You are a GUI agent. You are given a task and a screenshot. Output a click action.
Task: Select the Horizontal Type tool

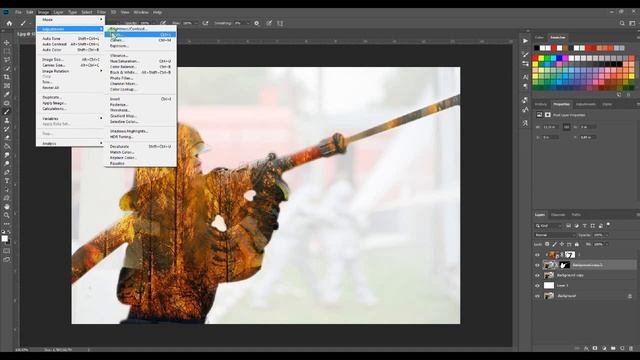click(x=7, y=181)
